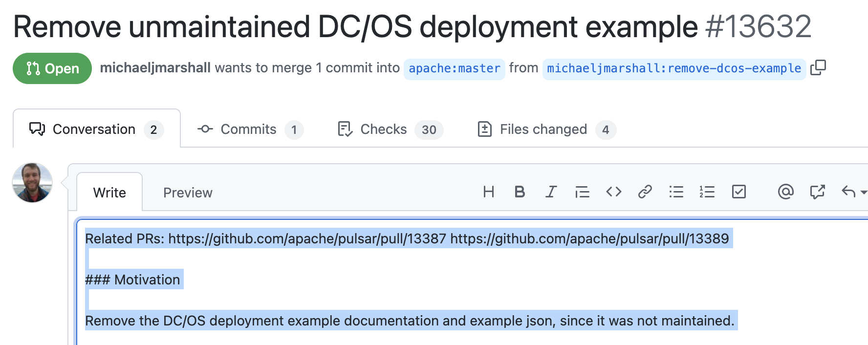The image size is (868, 345).
Task: Open saved replies arrow icon
Action: coord(853,192)
